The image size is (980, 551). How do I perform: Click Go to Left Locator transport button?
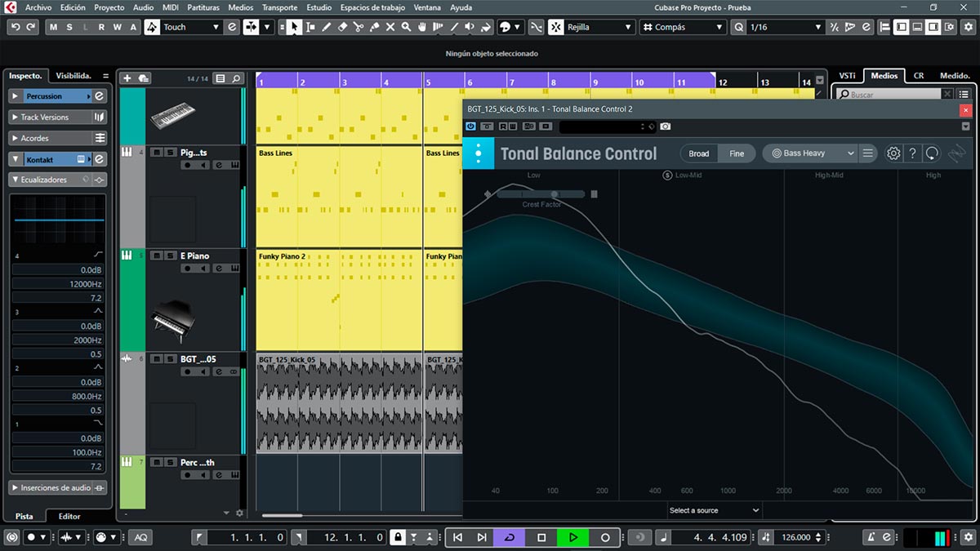(x=457, y=537)
